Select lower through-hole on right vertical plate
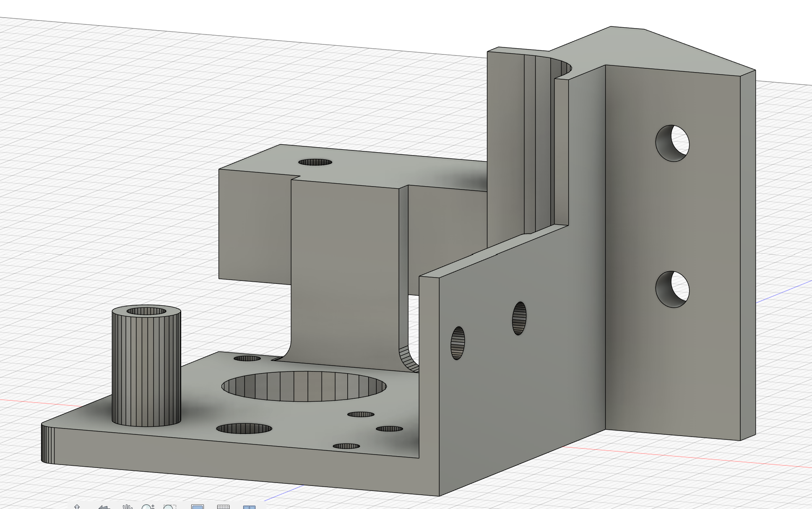812x509 pixels. click(x=672, y=289)
